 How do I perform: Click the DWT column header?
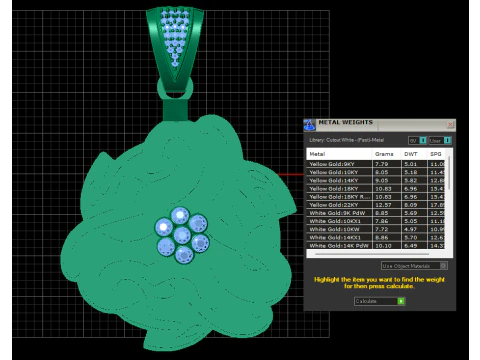[414, 154]
